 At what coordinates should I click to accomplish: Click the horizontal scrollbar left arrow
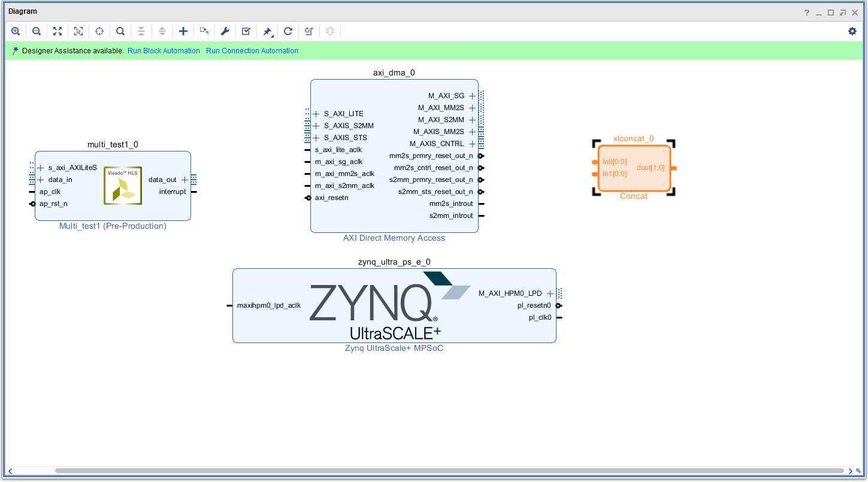[10, 471]
